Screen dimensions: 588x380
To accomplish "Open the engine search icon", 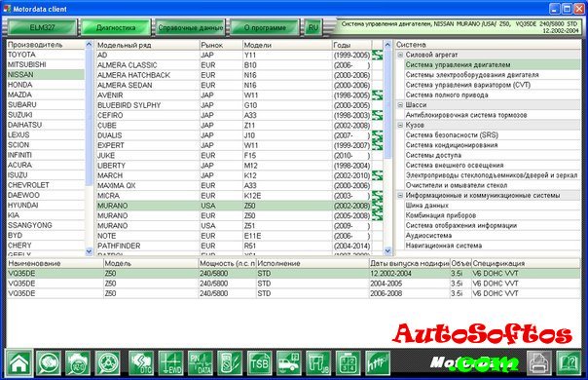I will click(78, 362).
